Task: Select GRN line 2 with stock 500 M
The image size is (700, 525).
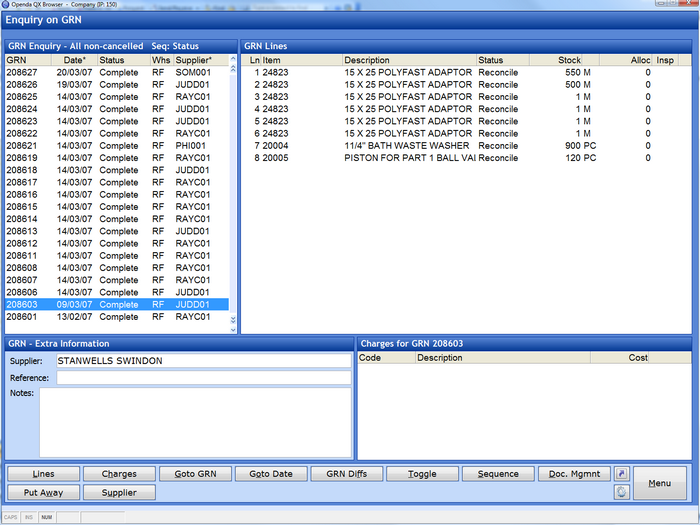Action: pyautogui.click(x=466, y=84)
